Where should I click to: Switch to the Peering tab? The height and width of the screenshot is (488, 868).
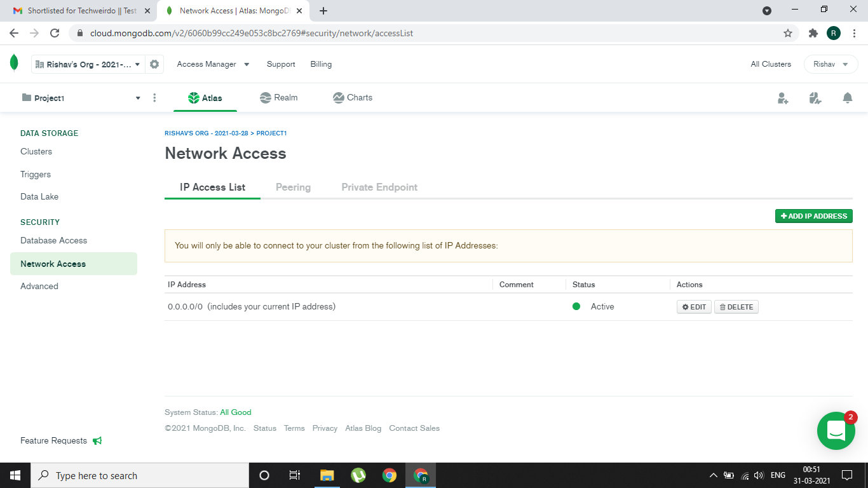click(293, 187)
